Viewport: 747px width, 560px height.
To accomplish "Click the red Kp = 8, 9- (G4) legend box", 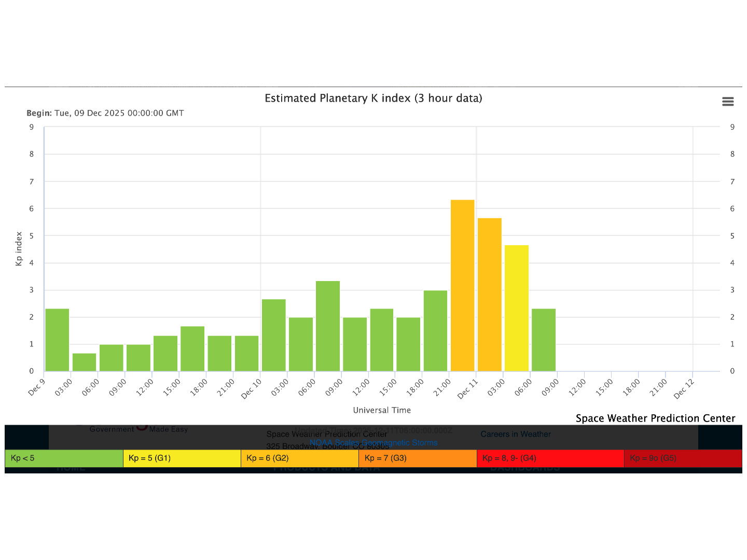I will [550, 458].
